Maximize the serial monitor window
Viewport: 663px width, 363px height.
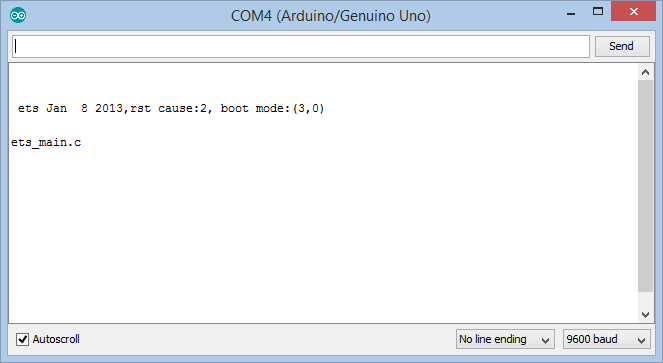tap(598, 12)
